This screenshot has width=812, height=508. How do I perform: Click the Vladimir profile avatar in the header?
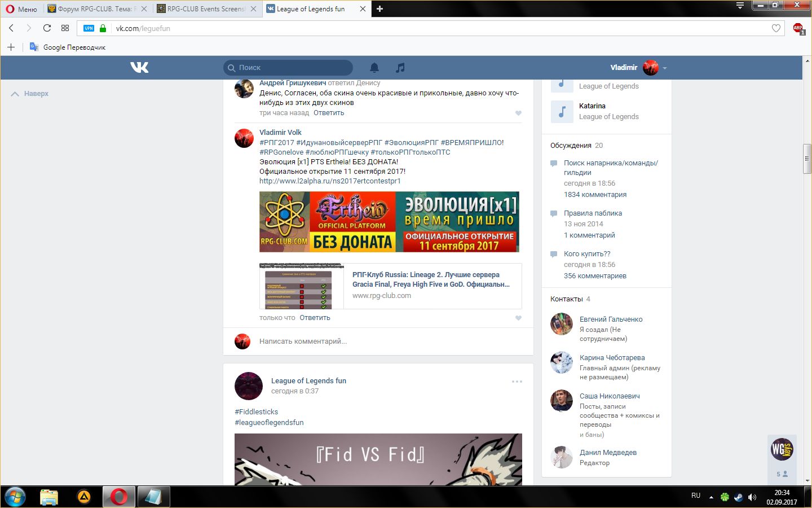(x=651, y=68)
